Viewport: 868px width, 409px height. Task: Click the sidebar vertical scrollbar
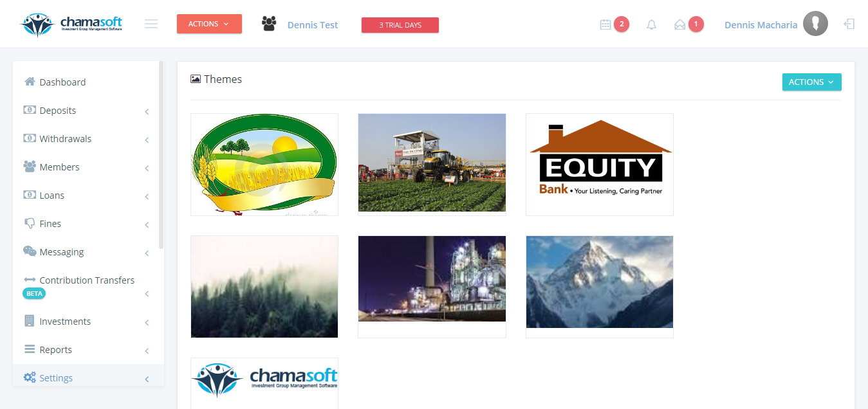[x=162, y=154]
